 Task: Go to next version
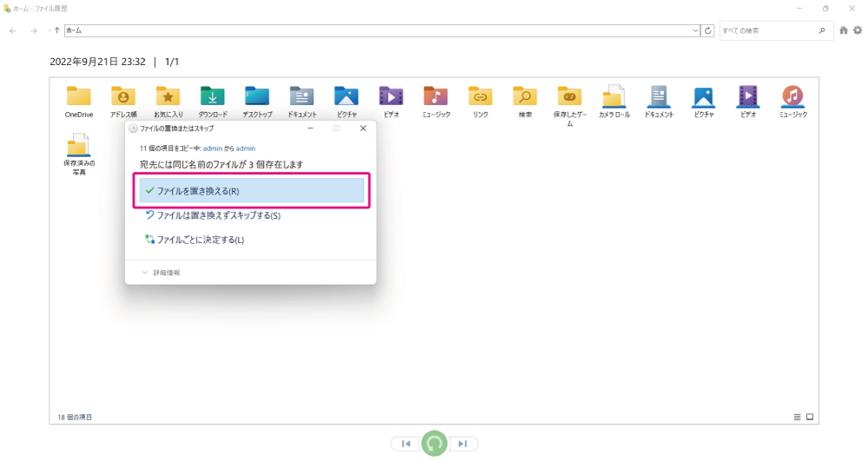coord(463,444)
